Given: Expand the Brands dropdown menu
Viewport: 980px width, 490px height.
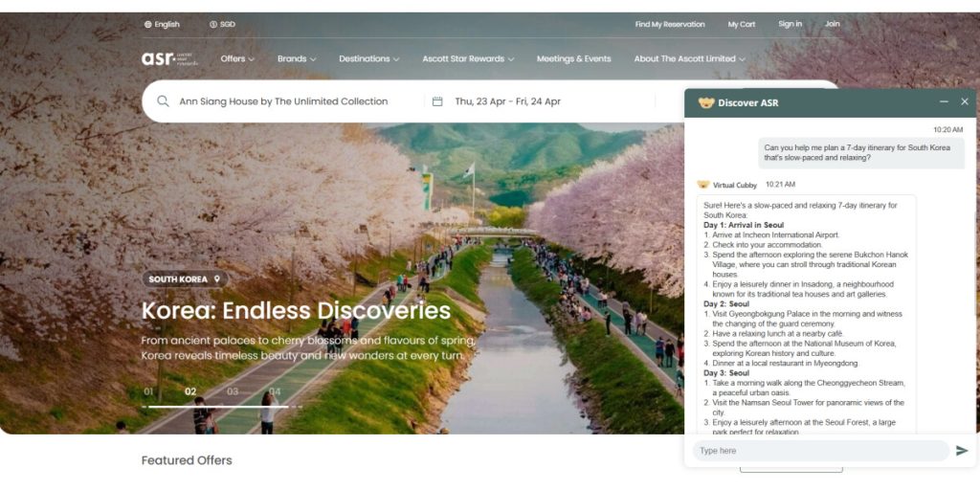Looking at the screenshot, I should 297,59.
